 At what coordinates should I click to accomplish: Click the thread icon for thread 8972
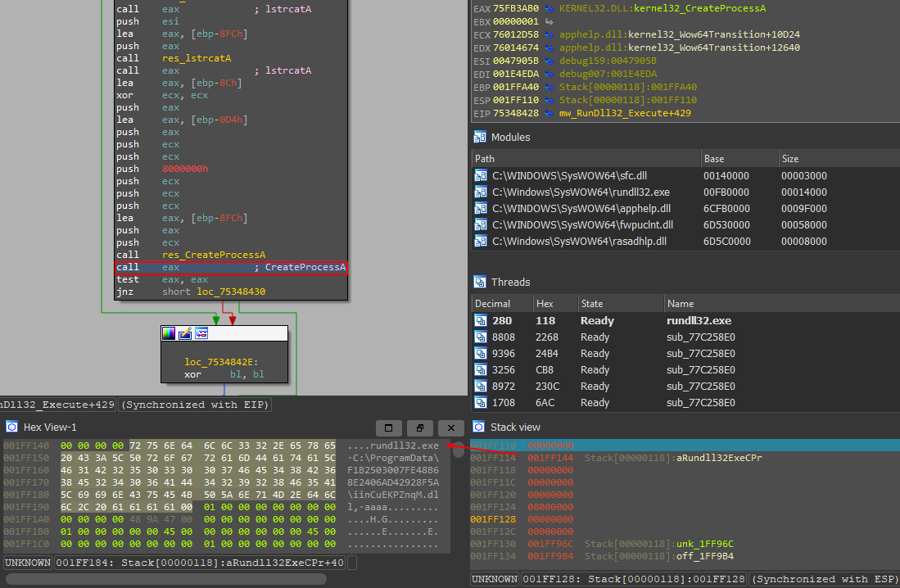481,387
